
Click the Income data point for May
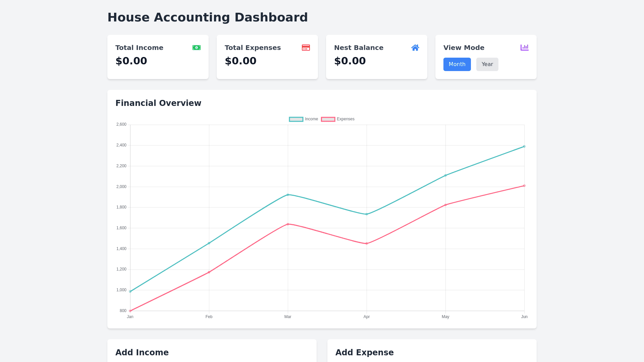tap(445, 175)
